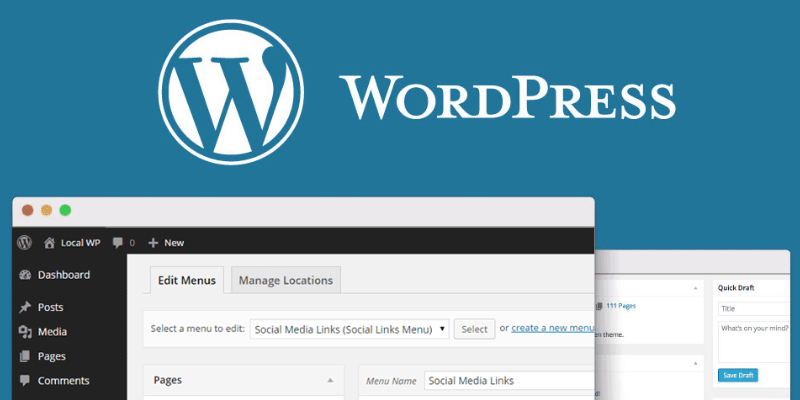Image resolution: width=800 pixels, height=400 pixels.
Task: Open the Media library in sidebar
Action: pyautogui.click(x=52, y=332)
